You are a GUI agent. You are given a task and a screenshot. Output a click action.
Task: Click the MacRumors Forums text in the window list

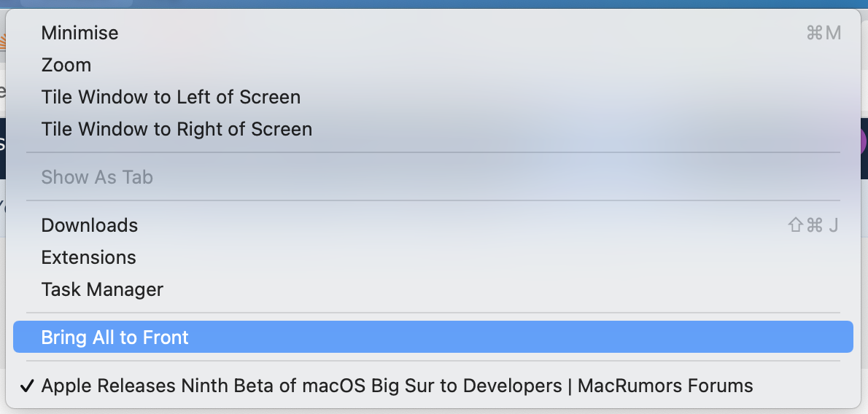tap(665, 386)
